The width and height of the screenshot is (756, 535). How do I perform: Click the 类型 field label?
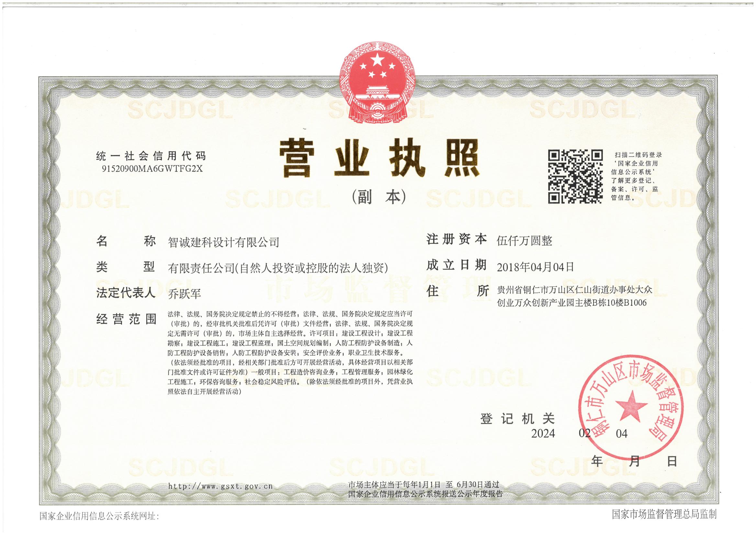click(x=126, y=267)
